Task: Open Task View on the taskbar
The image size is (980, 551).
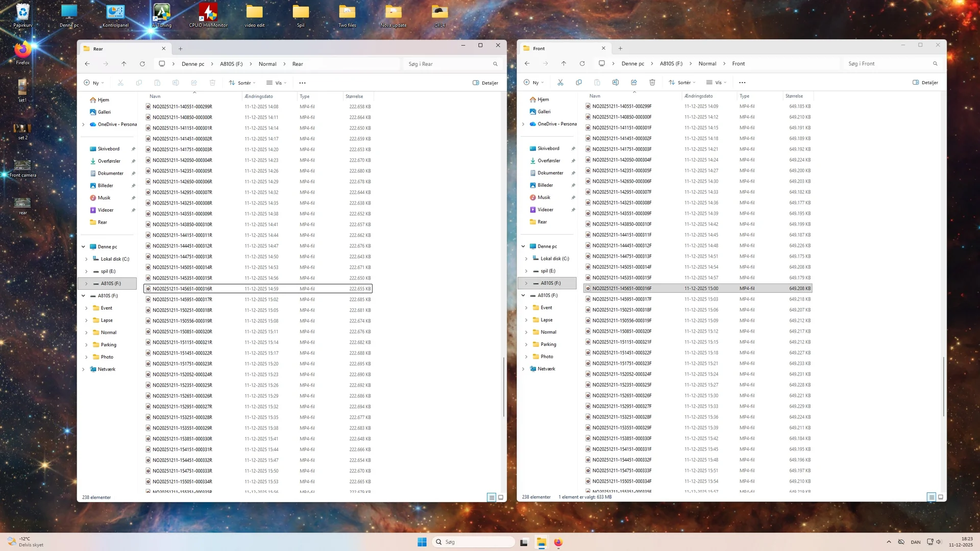Action: coord(524,542)
